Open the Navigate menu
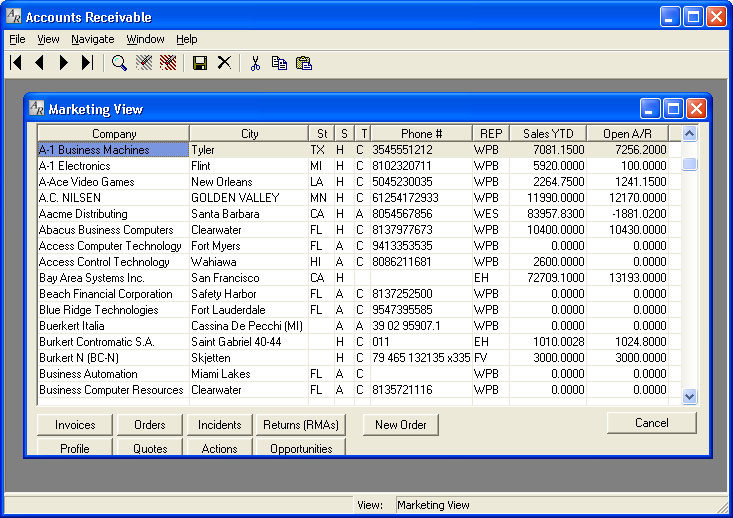Viewport: 733px width, 518px height. point(93,39)
